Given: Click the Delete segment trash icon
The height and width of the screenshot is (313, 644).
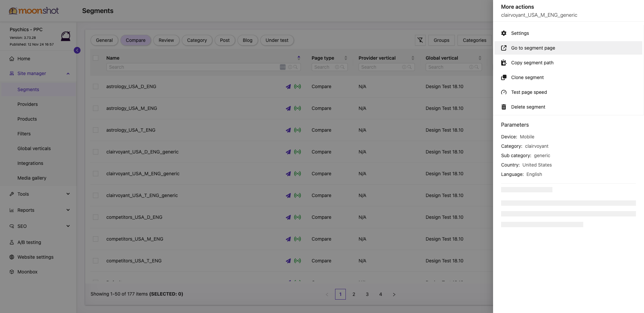Looking at the screenshot, I should click(x=504, y=107).
